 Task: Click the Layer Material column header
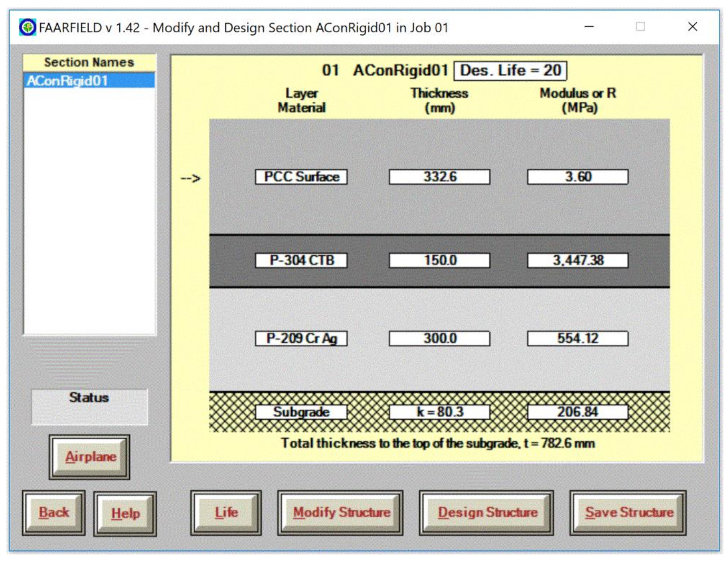(x=301, y=100)
